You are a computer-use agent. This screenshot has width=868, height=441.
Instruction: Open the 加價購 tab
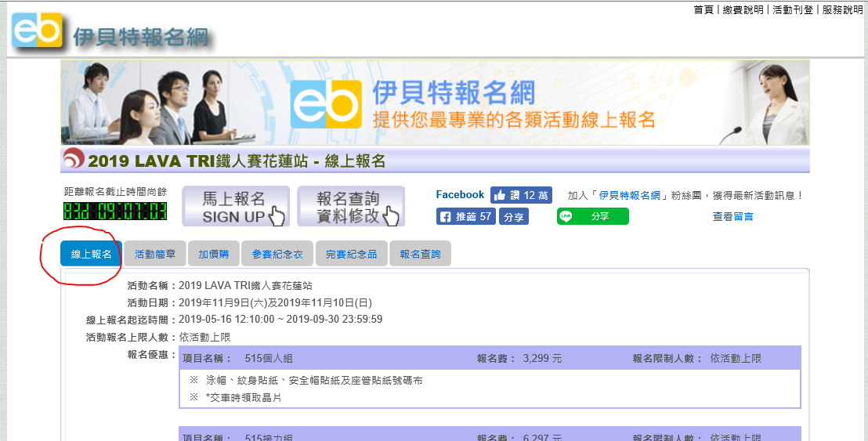[213, 254]
